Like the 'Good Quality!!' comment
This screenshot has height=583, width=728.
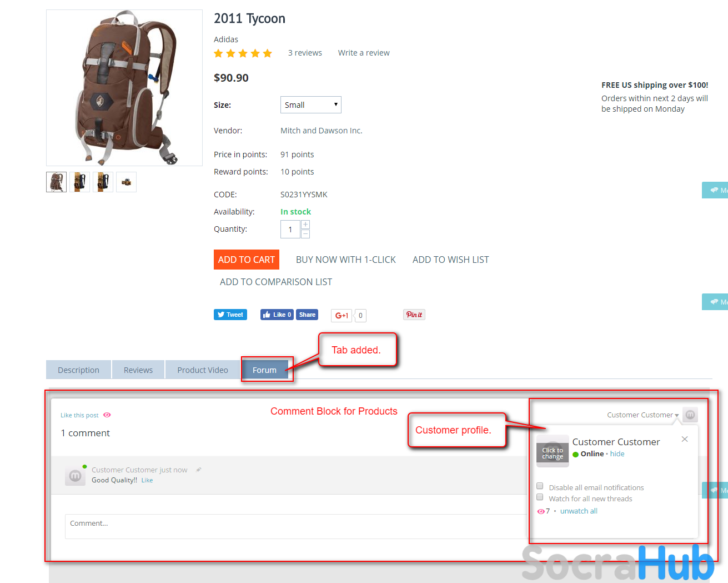(x=147, y=480)
